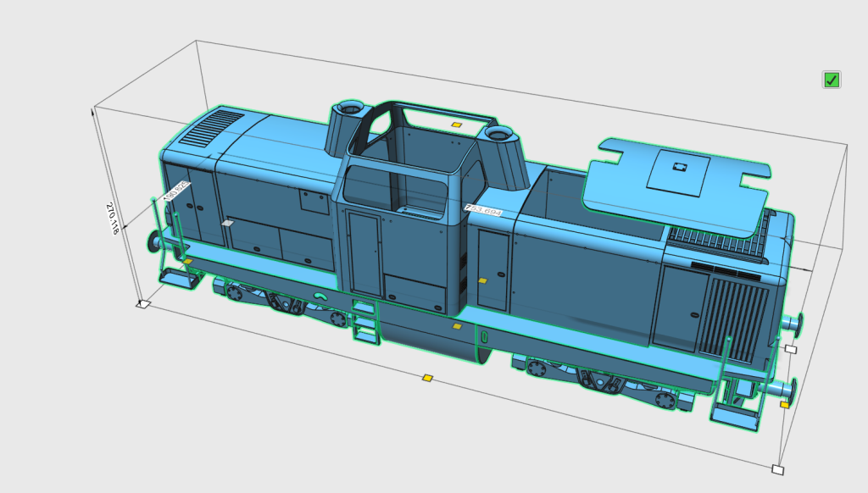Viewport: 868px width, 493px height.
Task: Click white handle below the upper right buffer
Action: pyautogui.click(x=791, y=349)
